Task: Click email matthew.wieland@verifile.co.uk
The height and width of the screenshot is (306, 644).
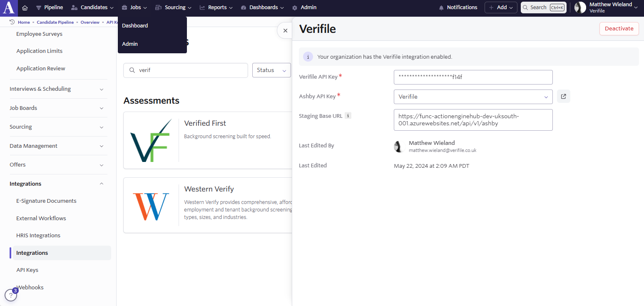Action: (x=443, y=150)
